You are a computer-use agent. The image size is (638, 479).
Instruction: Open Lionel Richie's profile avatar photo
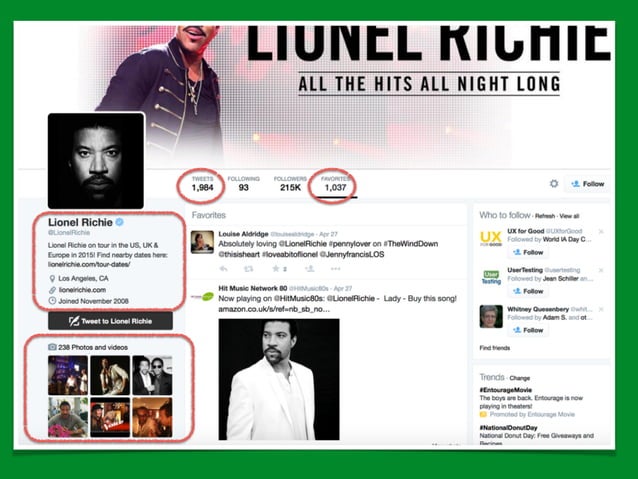click(x=96, y=161)
